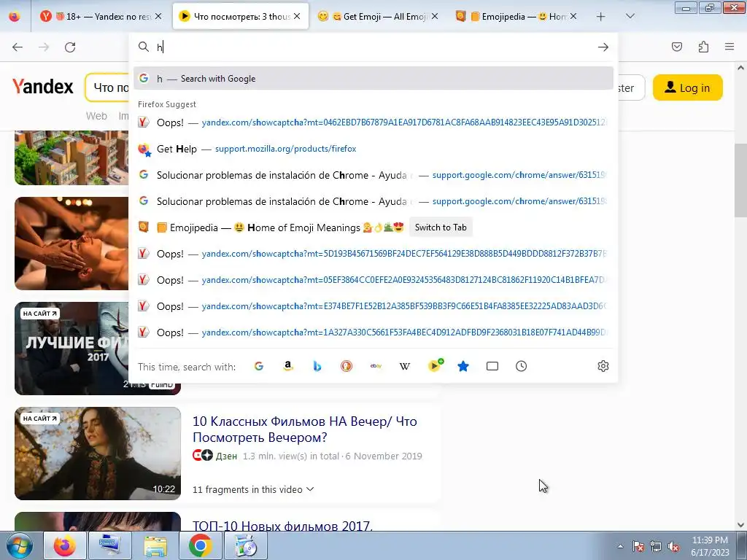Search in History clock icon
The height and width of the screenshot is (560, 747).
(521, 366)
